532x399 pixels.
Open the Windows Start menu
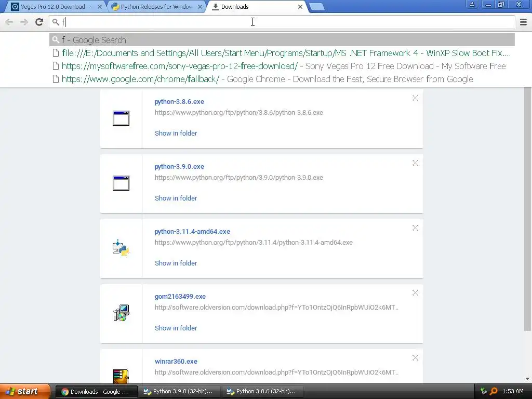click(x=24, y=392)
